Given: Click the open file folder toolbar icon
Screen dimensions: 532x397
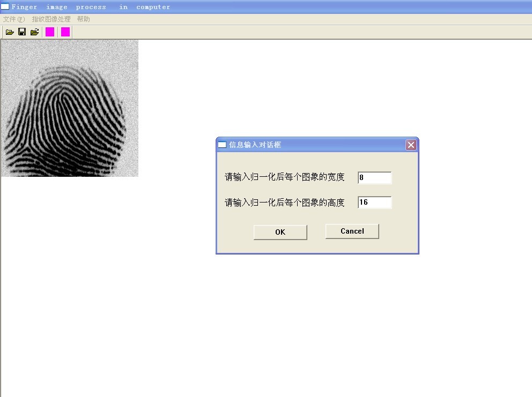Looking at the screenshot, I should click(x=10, y=32).
